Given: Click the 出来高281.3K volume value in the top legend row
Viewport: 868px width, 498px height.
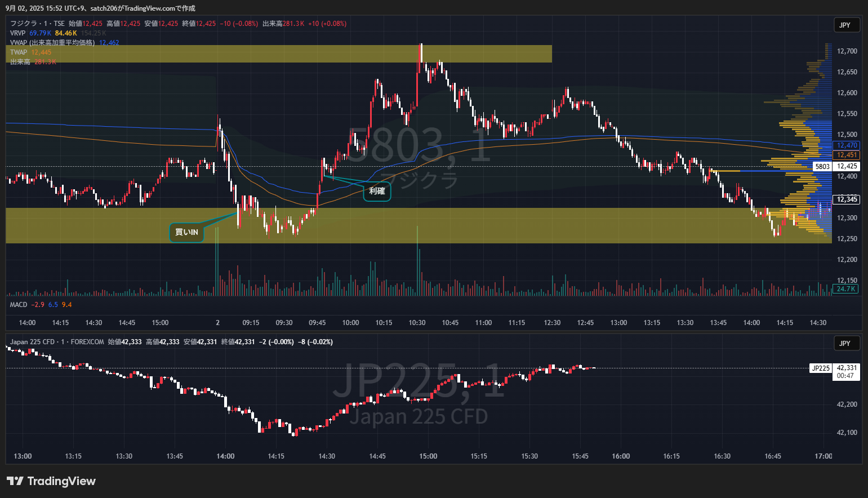Looking at the screenshot, I should (283, 24).
